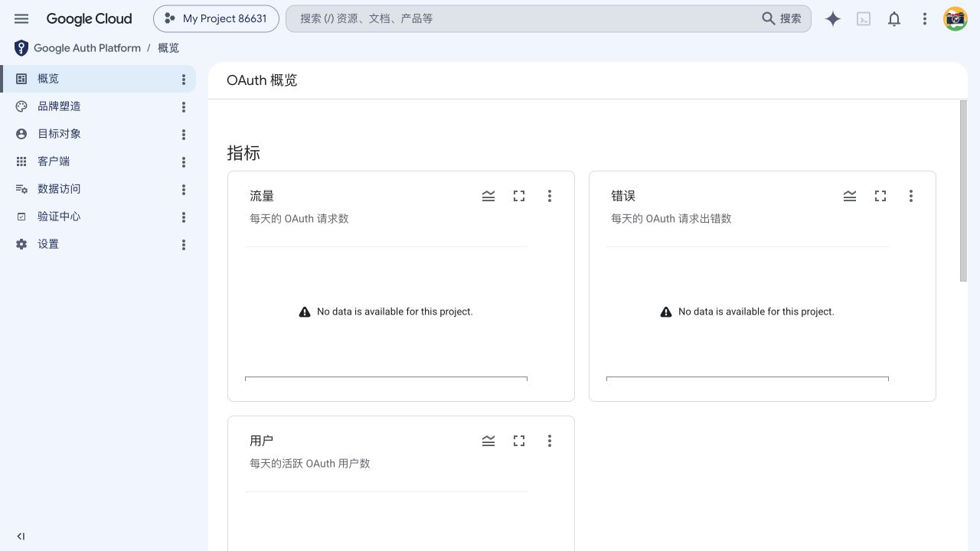Expand the 用户 chart to fullscreen
980x551 pixels.
pyautogui.click(x=519, y=441)
